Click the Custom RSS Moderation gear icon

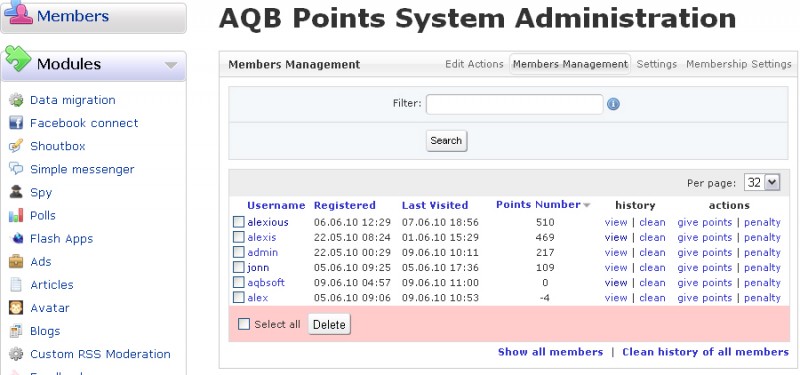16,354
